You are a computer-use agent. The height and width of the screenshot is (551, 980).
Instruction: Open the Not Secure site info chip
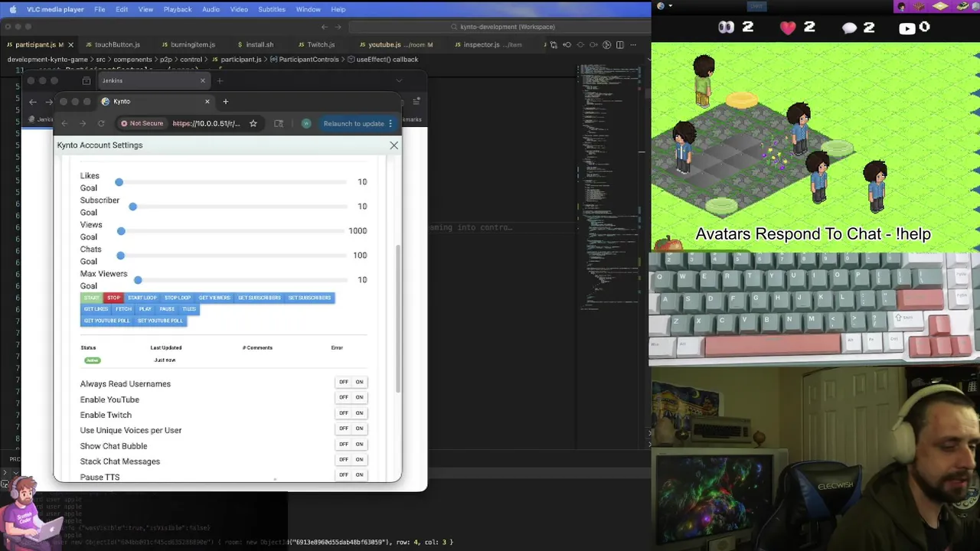click(142, 123)
